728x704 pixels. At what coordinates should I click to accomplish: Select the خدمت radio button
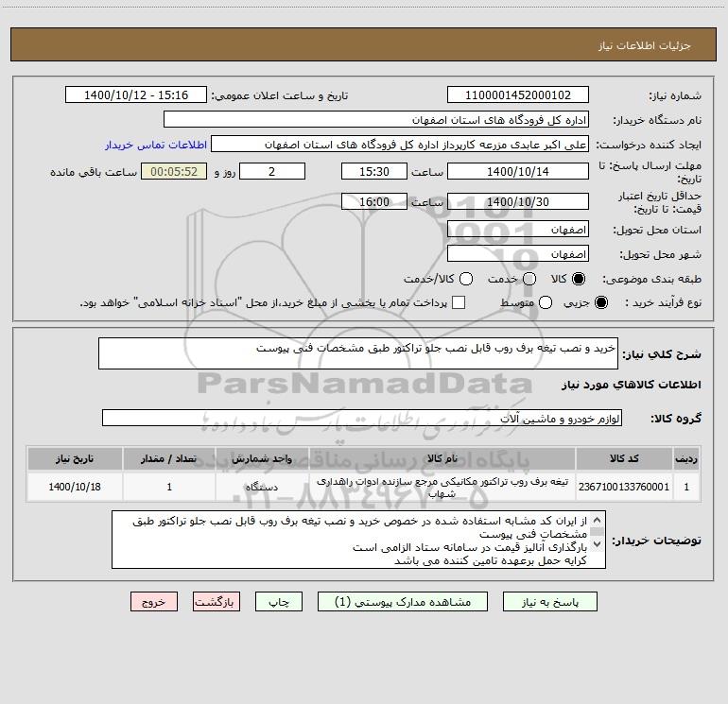pyautogui.click(x=529, y=279)
